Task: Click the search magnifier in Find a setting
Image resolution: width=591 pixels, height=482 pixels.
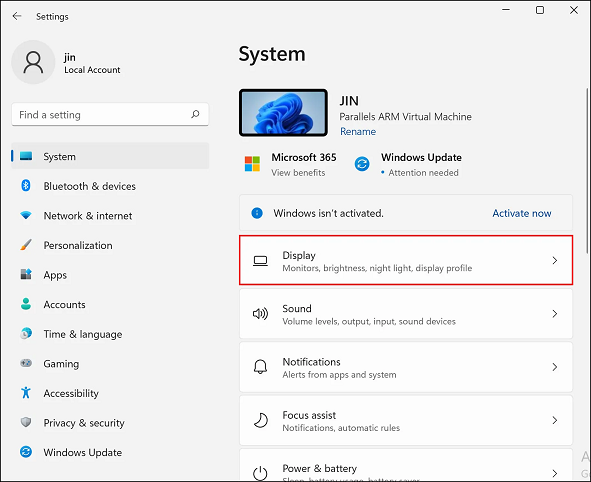Action: pos(195,114)
